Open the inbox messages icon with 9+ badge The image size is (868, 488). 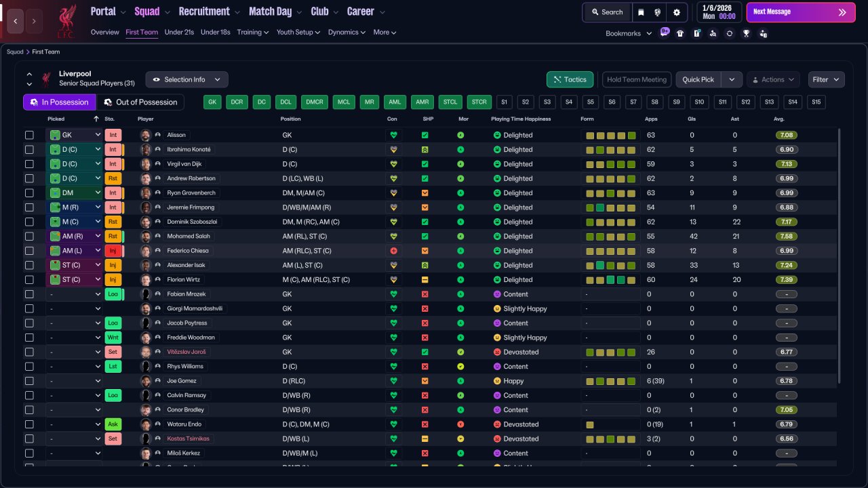(x=665, y=33)
